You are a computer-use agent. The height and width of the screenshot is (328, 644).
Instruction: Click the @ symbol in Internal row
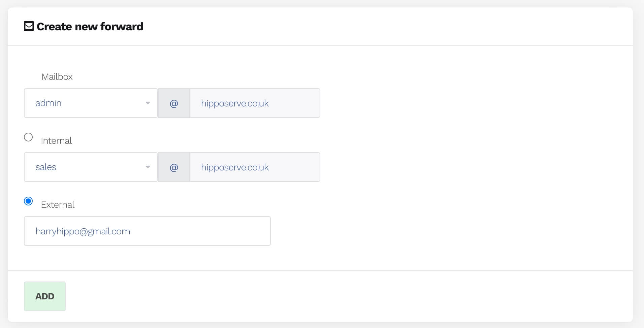(174, 167)
